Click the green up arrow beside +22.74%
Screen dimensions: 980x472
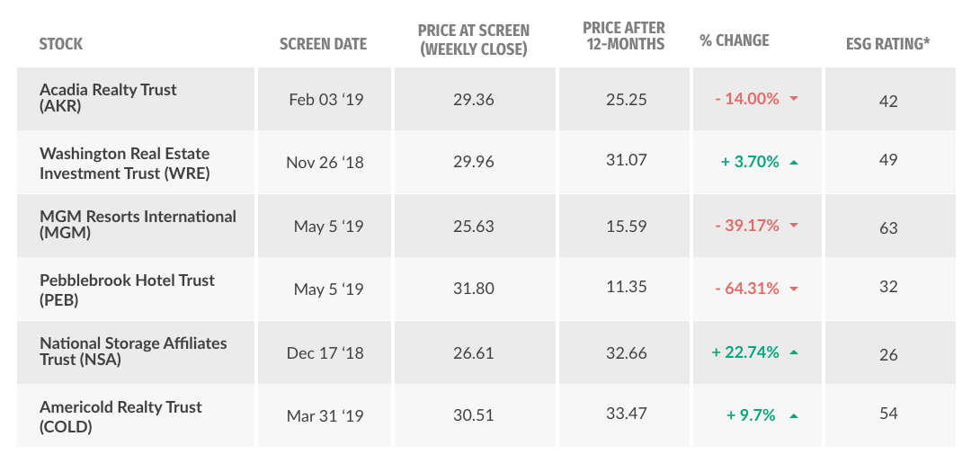(x=794, y=352)
